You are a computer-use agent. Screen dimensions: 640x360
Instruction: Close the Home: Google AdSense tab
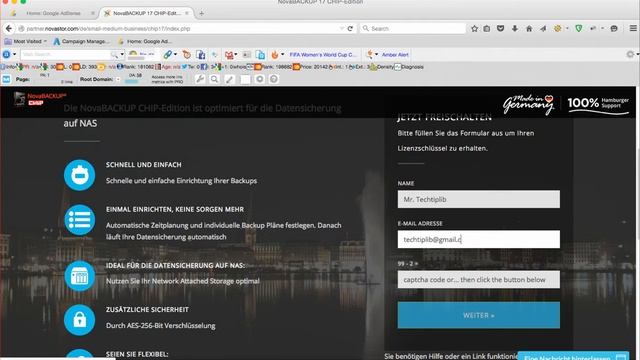pyautogui.click(x=93, y=13)
